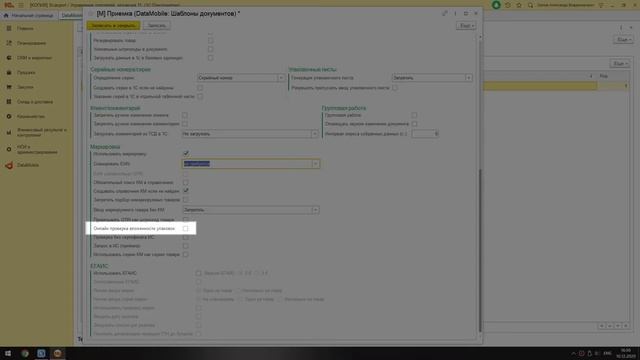Open Финансовый результат и контроллинг section
Viewport: 640px width, 360px height.
tap(42, 132)
